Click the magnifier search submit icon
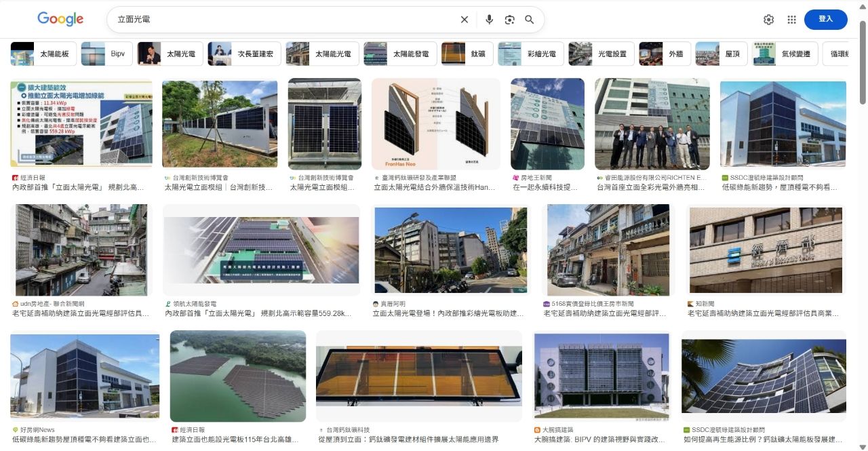The image size is (868, 451). [530, 20]
